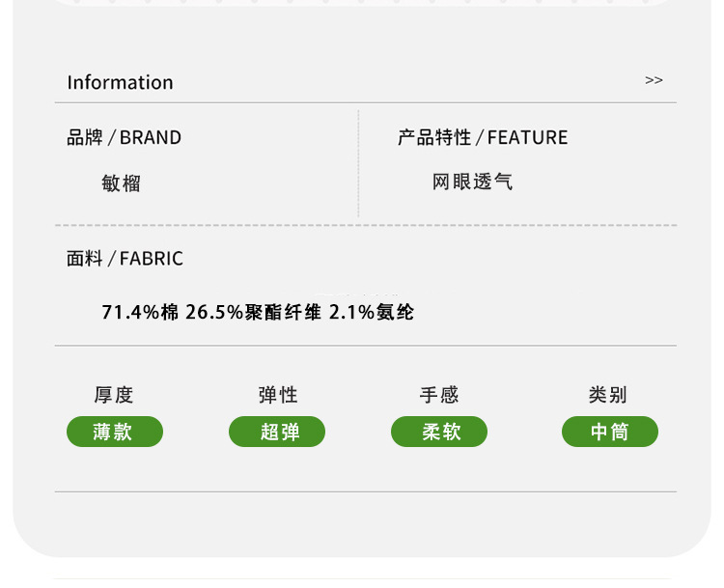The height and width of the screenshot is (588, 724).
Task: Click the 2.1%氨纶 spandex text
Action: tap(372, 312)
